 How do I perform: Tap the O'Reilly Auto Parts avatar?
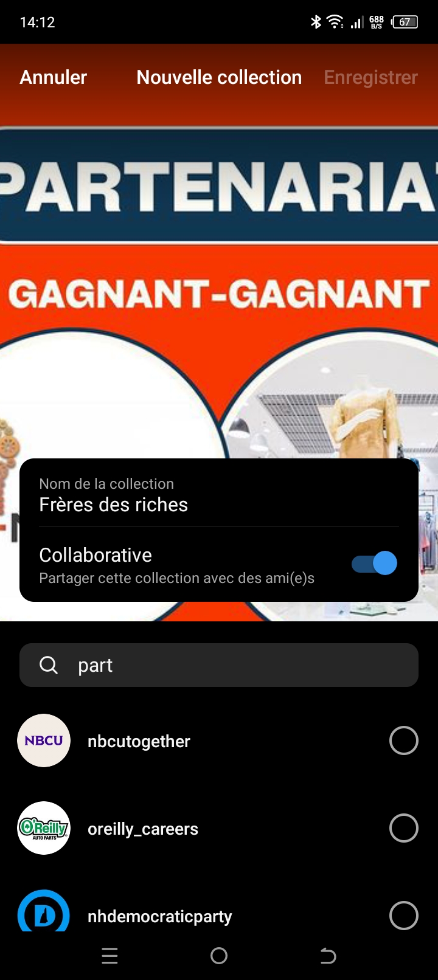pyautogui.click(x=44, y=828)
